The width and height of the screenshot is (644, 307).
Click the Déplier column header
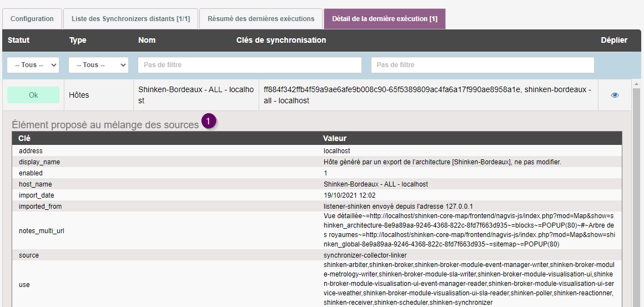(613, 40)
